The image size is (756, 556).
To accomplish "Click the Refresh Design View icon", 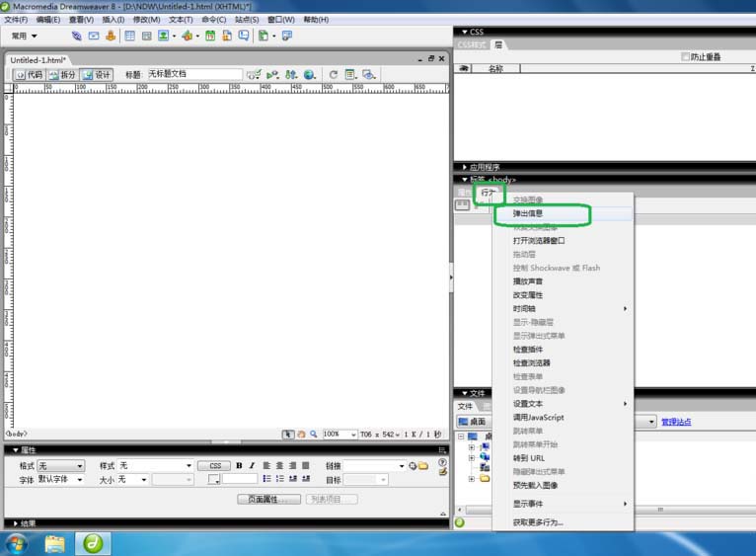I will click(x=334, y=74).
